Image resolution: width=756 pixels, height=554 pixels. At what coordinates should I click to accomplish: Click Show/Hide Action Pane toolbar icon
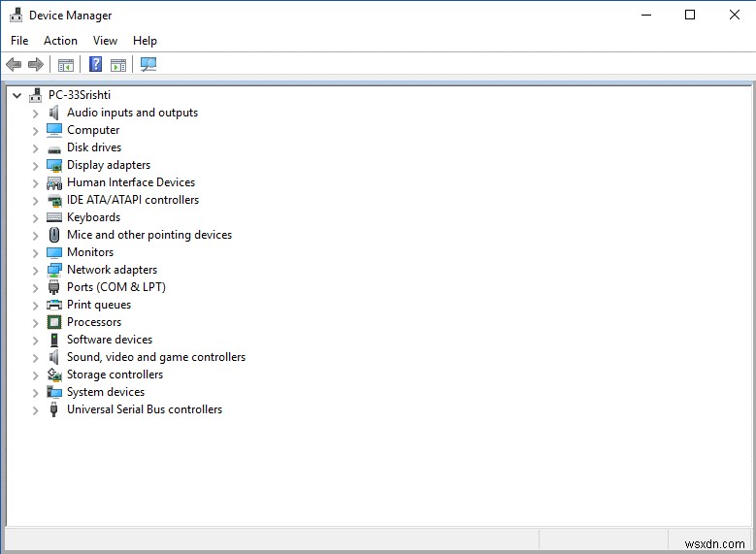(118, 65)
